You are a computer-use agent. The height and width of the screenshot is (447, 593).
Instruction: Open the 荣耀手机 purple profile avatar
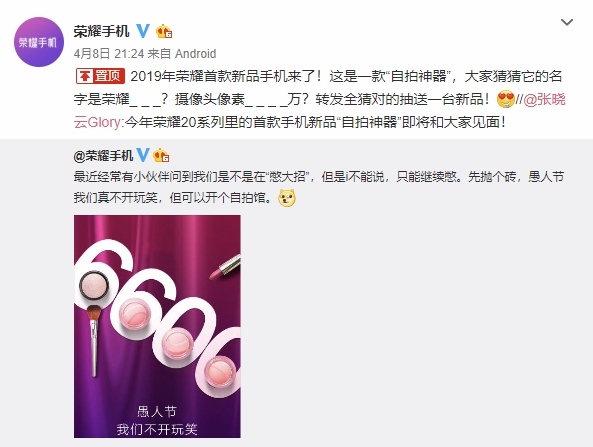pyautogui.click(x=39, y=42)
